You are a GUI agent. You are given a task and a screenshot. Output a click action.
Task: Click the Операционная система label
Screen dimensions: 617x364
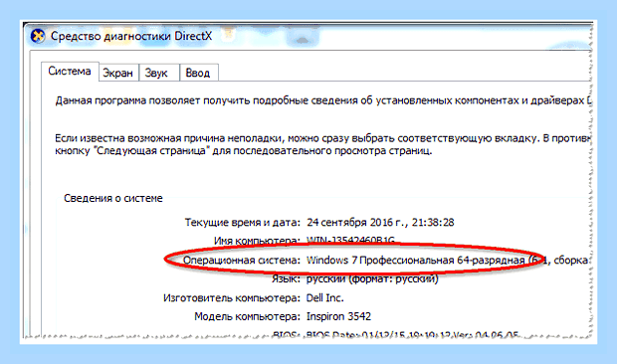point(242,261)
